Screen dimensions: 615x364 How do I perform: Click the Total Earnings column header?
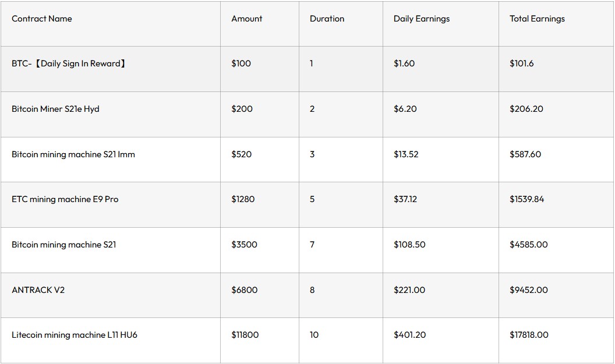pos(537,19)
